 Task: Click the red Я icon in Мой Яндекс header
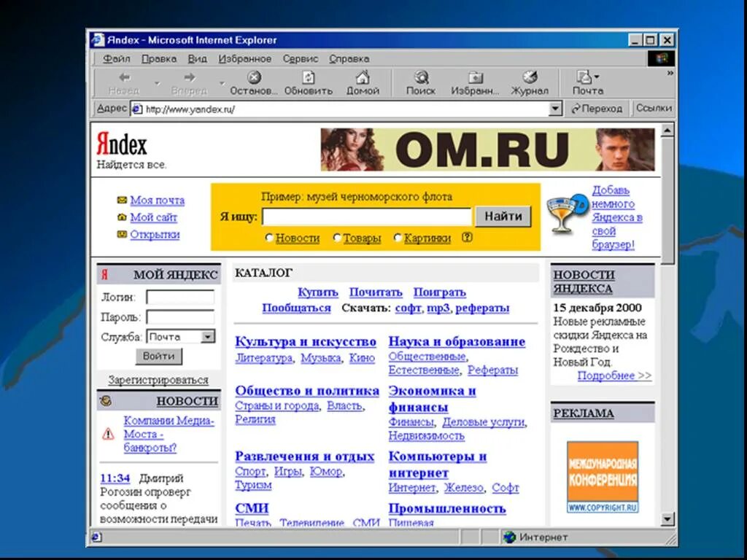(104, 275)
